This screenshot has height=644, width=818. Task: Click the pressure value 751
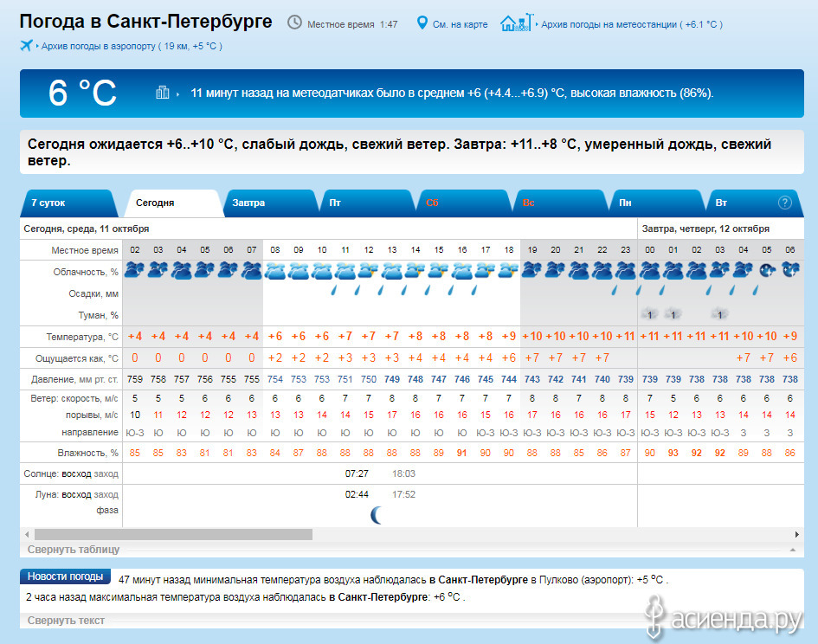pos(345,379)
